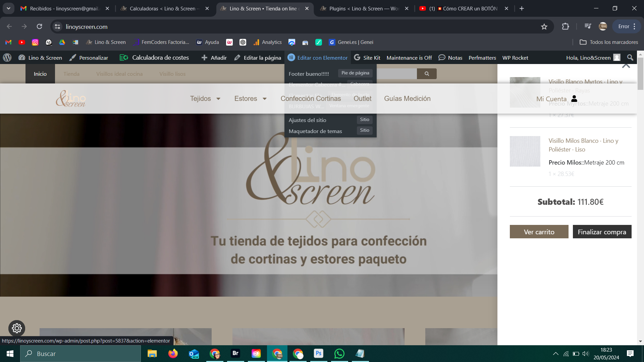Screen dimensions: 644x362
Task: Open the Chrome Error menu button
Action: [627, 26]
